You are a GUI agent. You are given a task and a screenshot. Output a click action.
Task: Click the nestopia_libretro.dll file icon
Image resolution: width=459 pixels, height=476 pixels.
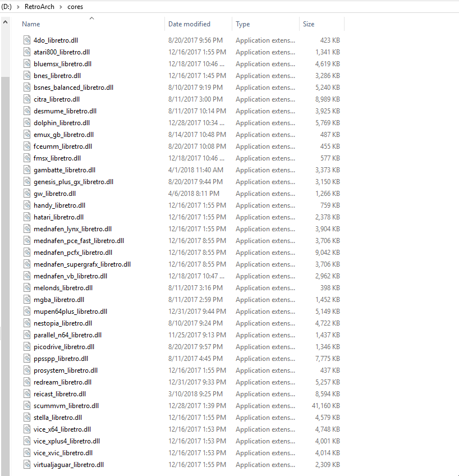27,323
